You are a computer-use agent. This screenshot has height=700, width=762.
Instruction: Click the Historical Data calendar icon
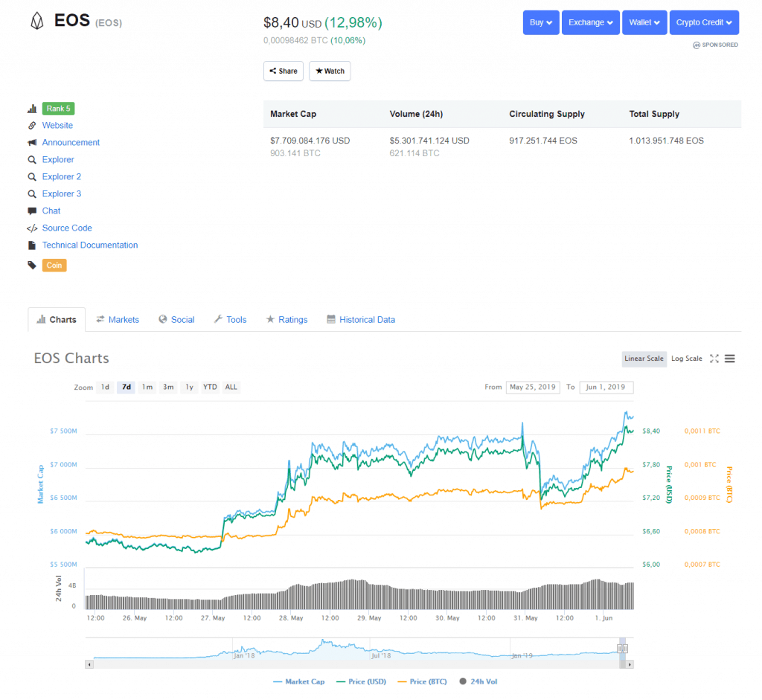click(x=331, y=319)
